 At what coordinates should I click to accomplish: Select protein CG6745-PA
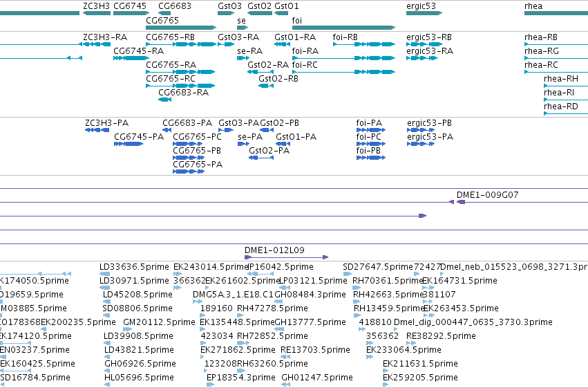129,144
